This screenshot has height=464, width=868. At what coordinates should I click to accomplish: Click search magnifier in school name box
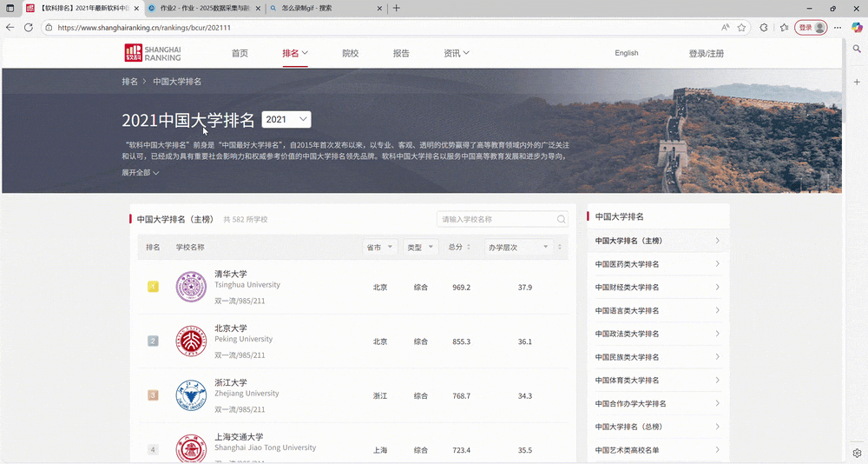click(561, 219)
